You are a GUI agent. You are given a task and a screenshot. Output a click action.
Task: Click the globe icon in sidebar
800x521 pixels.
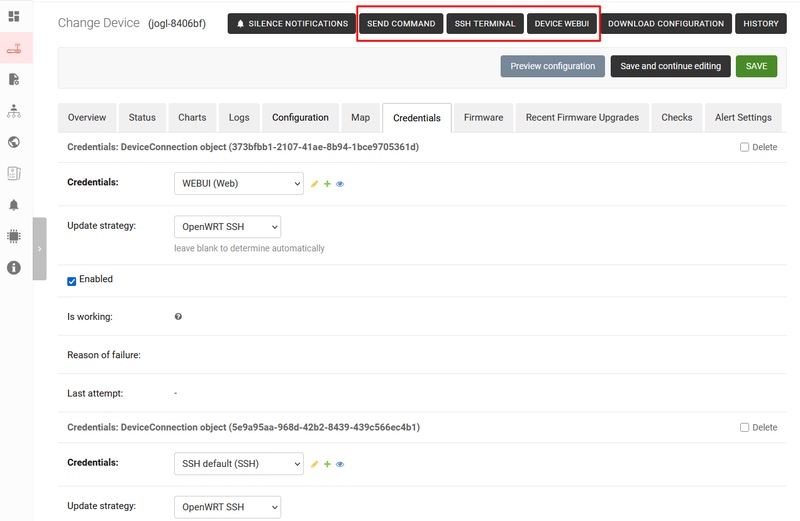click(14, 142)
